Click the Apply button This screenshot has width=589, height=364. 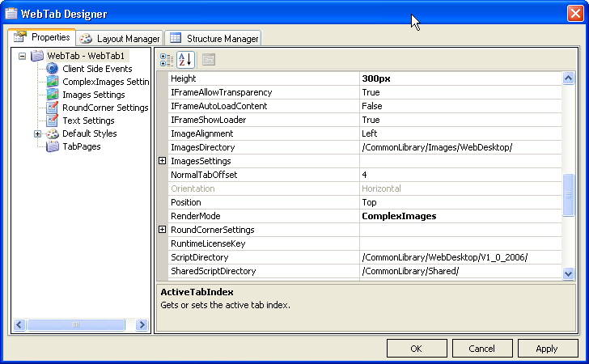(548, 349)
